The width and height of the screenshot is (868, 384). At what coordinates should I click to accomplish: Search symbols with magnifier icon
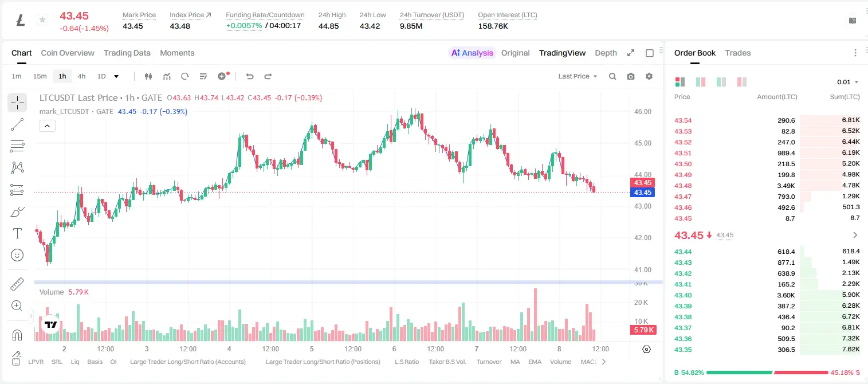tap(612, 76)
